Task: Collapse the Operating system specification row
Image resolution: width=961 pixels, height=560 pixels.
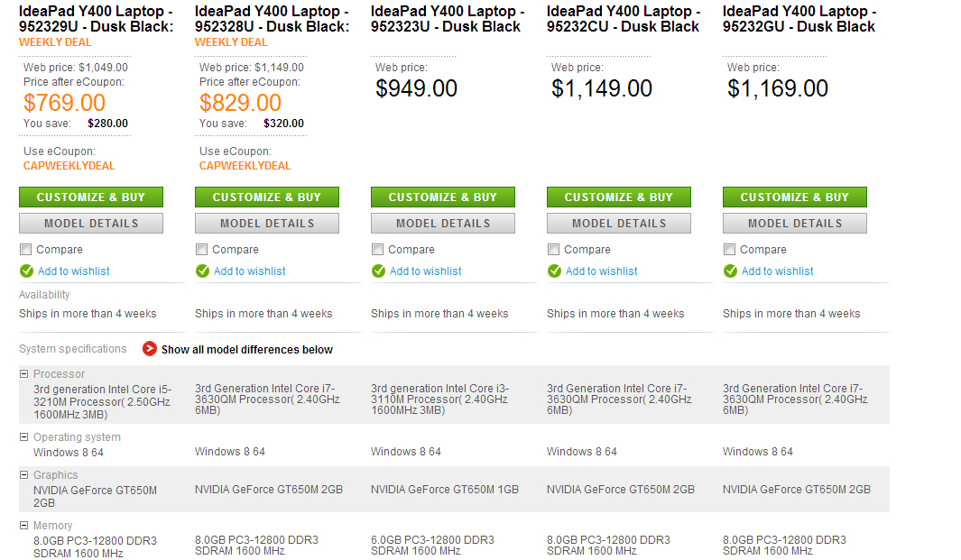Action: click(x=24, y=436)
